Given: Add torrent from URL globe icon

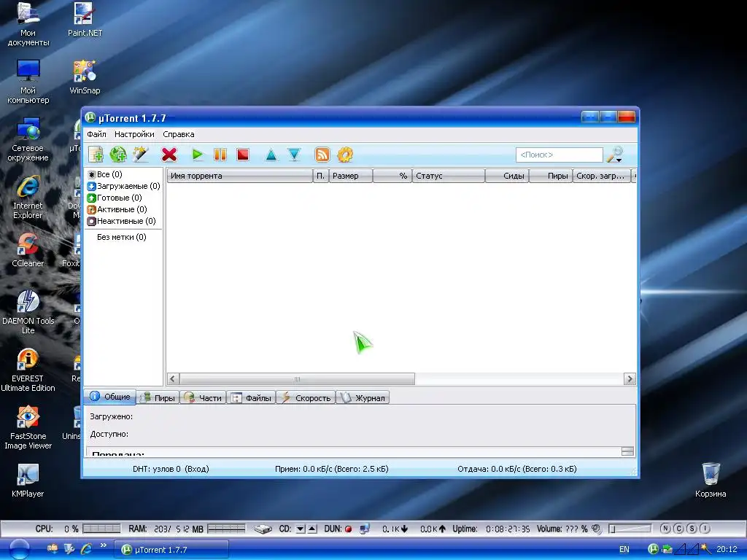Looking at the screenshot, I should 118,155.
